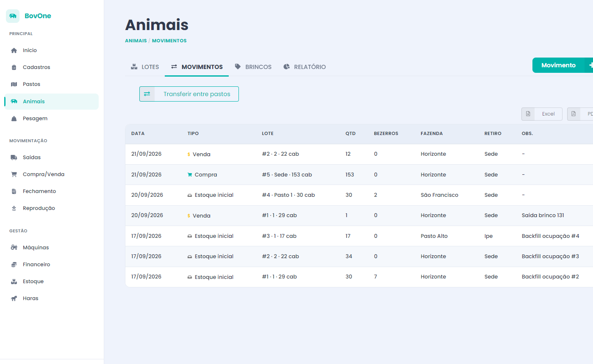Click dollar icon on Venda row with Saída brinco 131
Image resolution: width=593 pixels, height=364 pixels.
pos(189,216)
